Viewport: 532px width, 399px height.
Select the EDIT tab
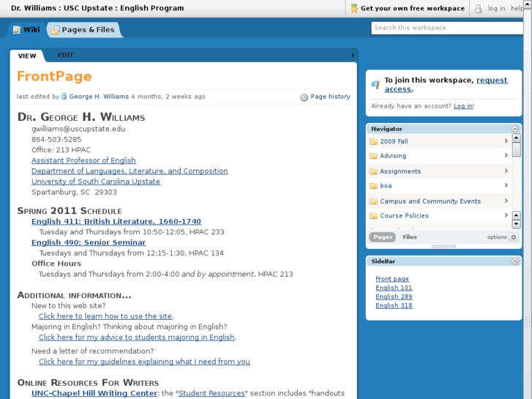[65, 55]
